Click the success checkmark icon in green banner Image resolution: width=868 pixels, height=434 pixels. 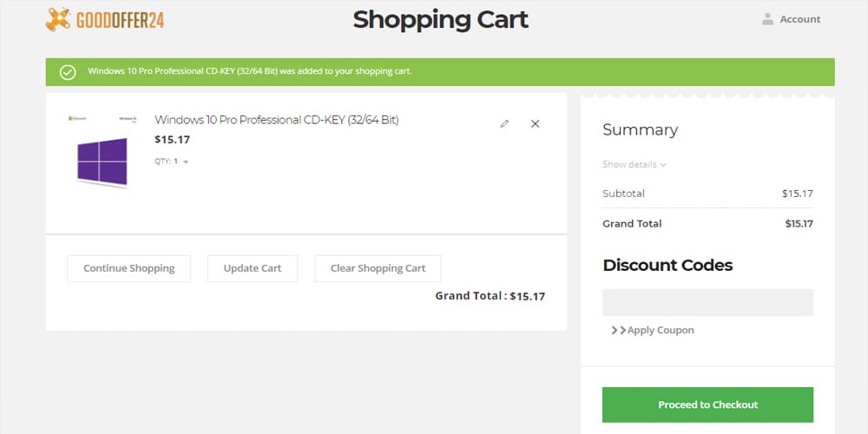click(x=68, y=71)
